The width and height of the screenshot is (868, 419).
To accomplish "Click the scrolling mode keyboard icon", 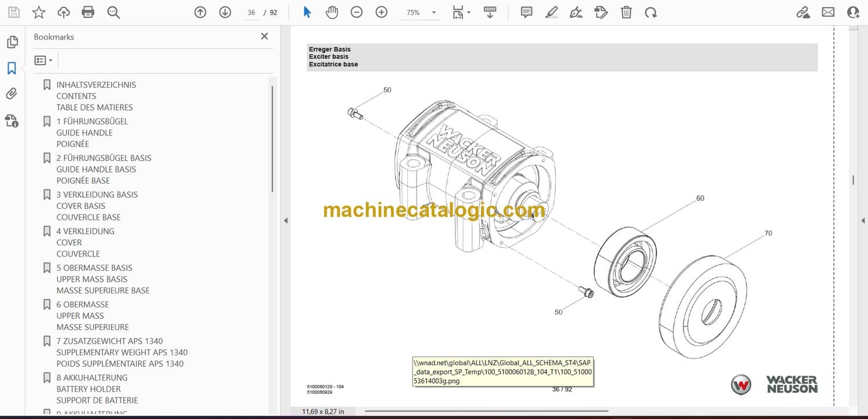I will point(490,12).
